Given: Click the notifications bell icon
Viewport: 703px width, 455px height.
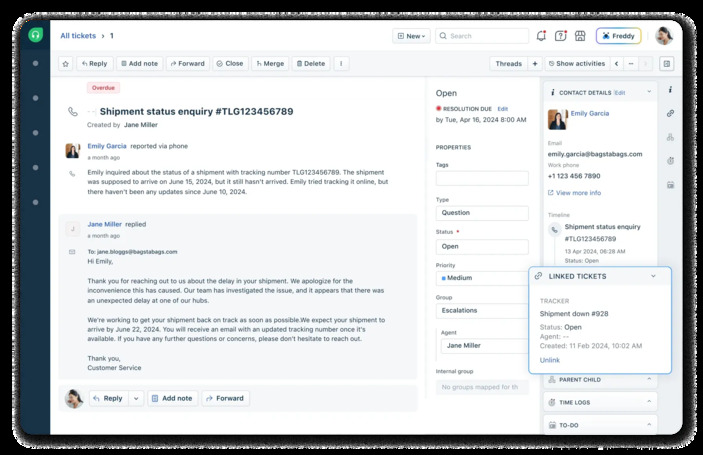Looking at the screenshot, I should click(x=541, y=36).
